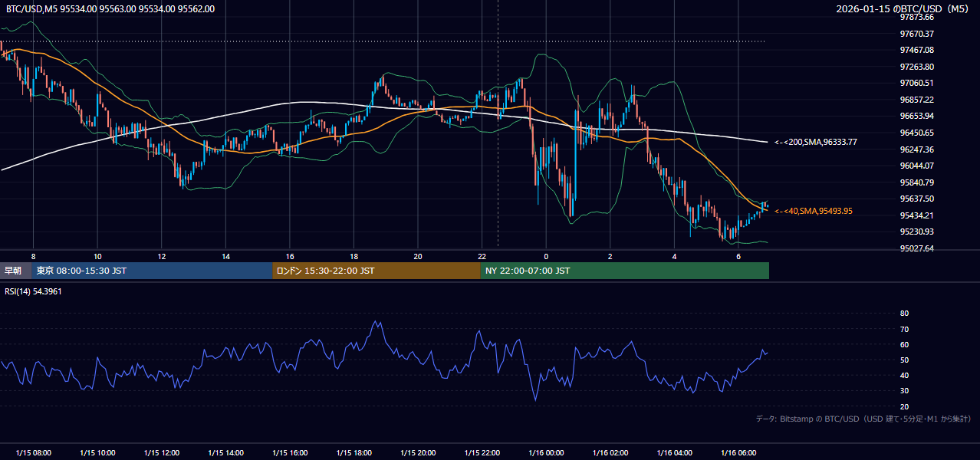Click the bottom time label 1/15 14:00

point(225,453)
